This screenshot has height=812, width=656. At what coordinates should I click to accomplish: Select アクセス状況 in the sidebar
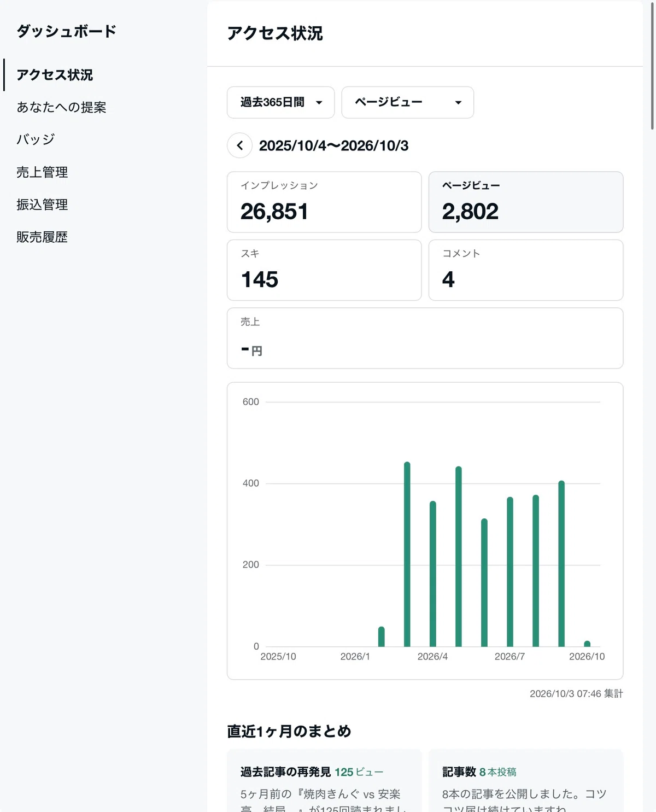pyautogui.click(x=55, y=75)
